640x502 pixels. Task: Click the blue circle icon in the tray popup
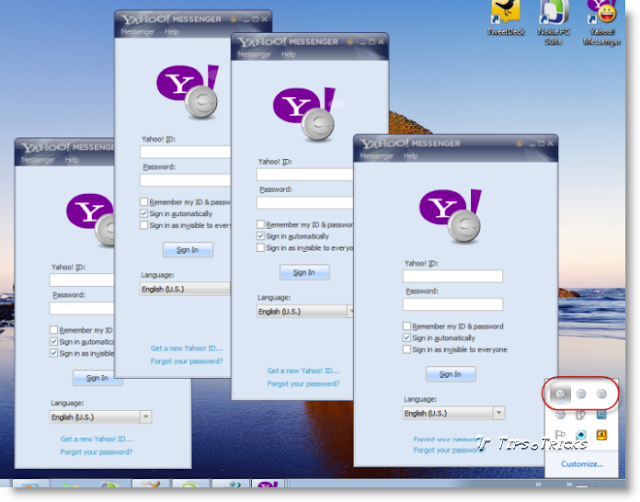click(x=581, y=435)
